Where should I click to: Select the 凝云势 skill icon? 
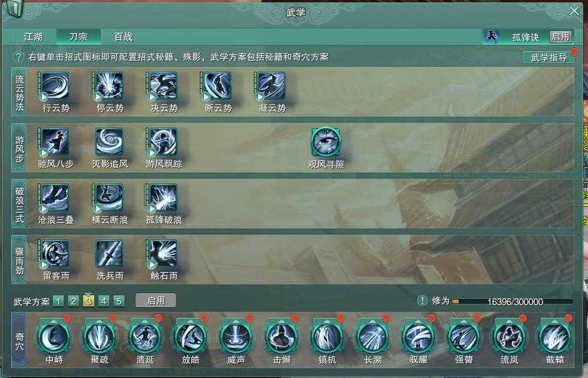tap(272, 86)
